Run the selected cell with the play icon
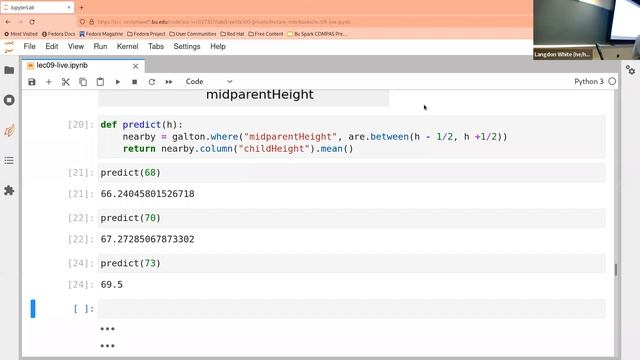 [x=118, y=82]
